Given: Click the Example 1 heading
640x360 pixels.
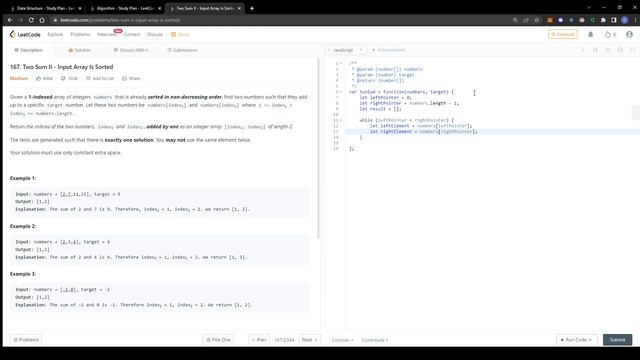Looking at the screenshot, I should 23,178.
